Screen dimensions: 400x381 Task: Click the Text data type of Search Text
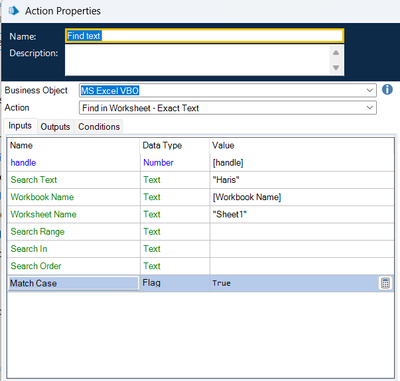[175, 180]
